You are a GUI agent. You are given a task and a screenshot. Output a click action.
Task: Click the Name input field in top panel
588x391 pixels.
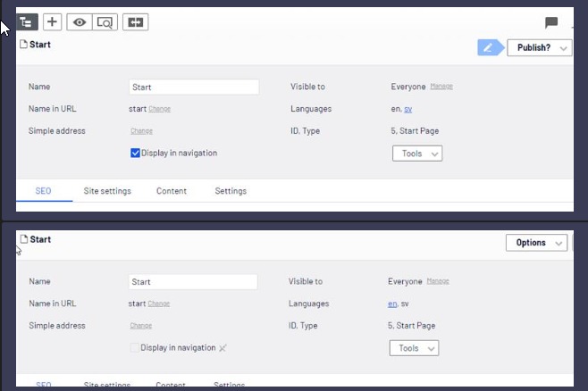coord(194,87)
